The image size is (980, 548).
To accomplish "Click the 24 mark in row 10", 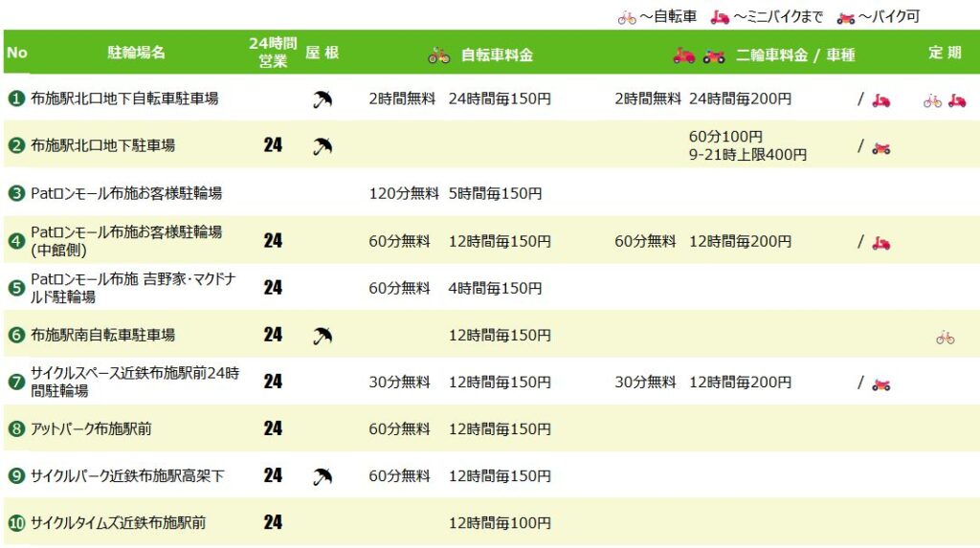I will [273, 522].
